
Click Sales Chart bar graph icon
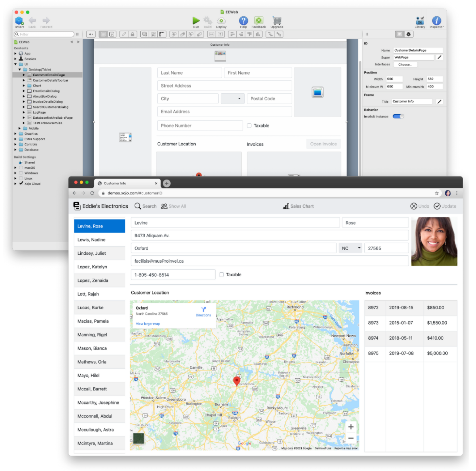[286, 206]
